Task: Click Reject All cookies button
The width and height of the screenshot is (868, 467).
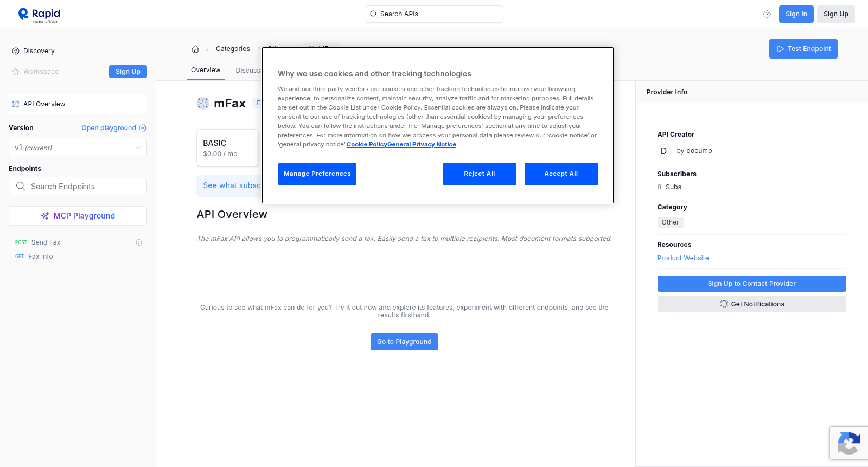Action: tap(480, 174)
